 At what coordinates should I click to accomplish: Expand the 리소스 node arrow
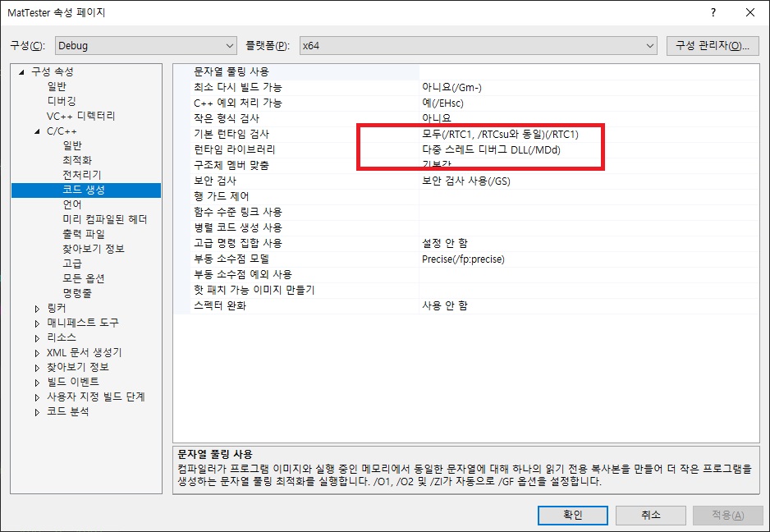(x=37, y=338)
